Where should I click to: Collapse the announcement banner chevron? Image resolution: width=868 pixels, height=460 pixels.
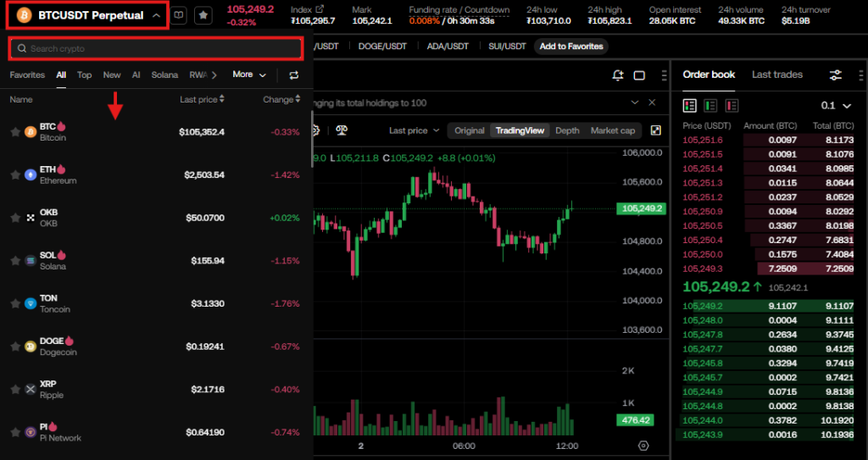click(634, 103)
